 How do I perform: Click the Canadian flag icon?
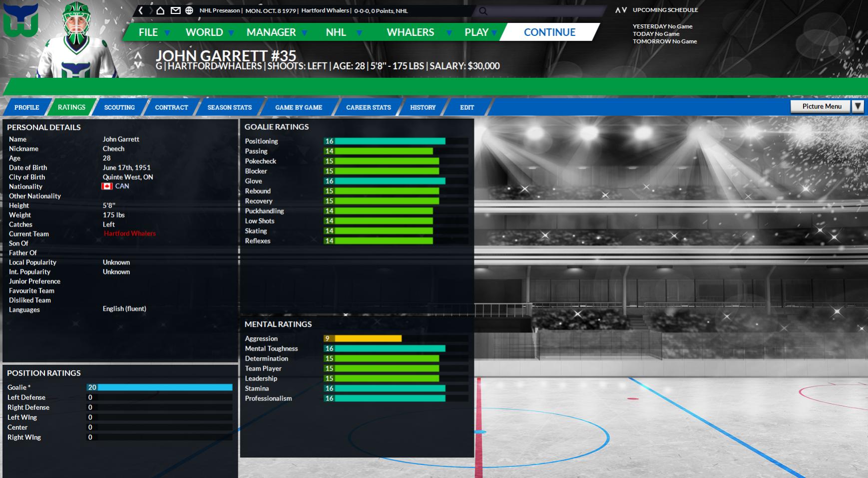[107, 186]
